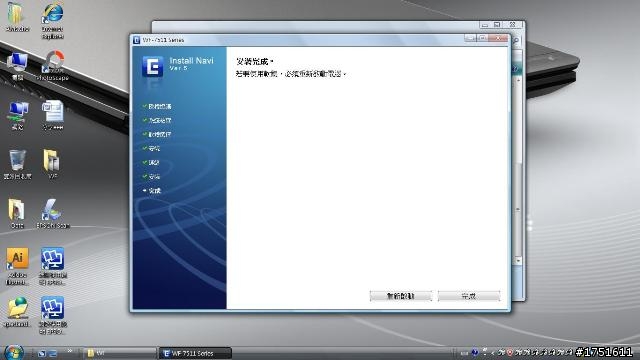Open the Network desktop icon
Screen dimensions: 640x360
coord(18,115)
